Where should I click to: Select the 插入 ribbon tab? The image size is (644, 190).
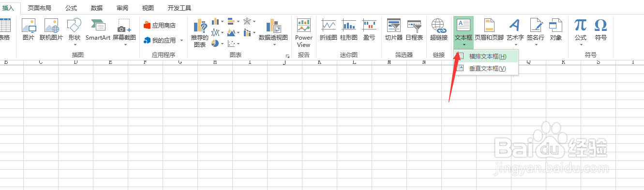[9, 8]
